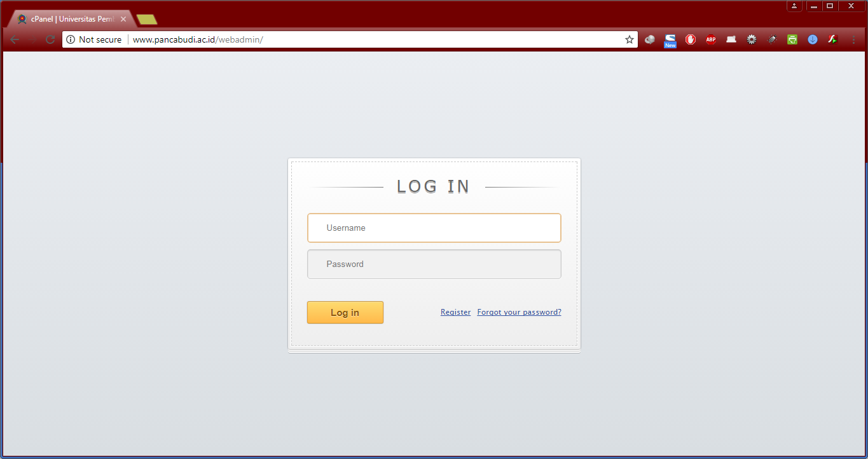Reload the page with the refresh button
Screen dimensions: 868x459
(x=50, y=39)
